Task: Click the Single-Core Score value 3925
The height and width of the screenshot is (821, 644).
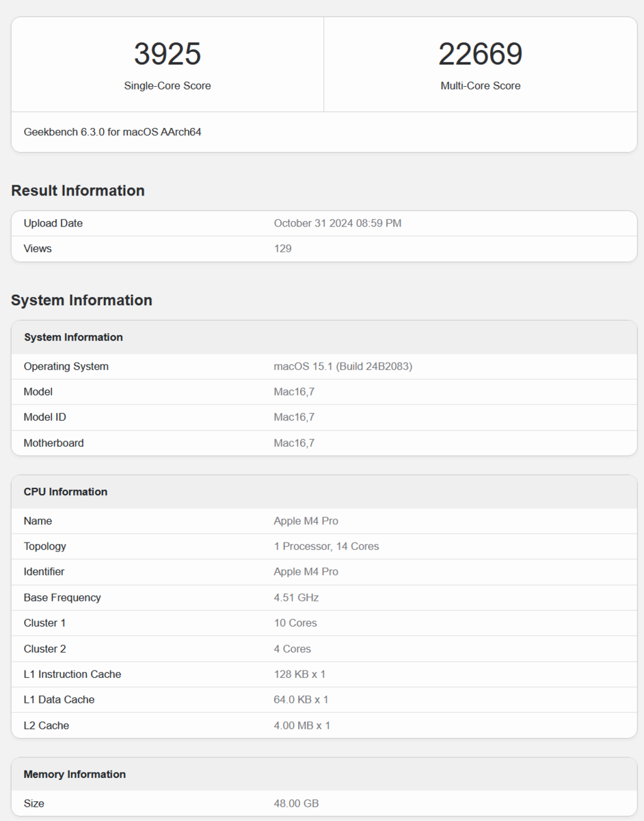Action: click(167, 55)
